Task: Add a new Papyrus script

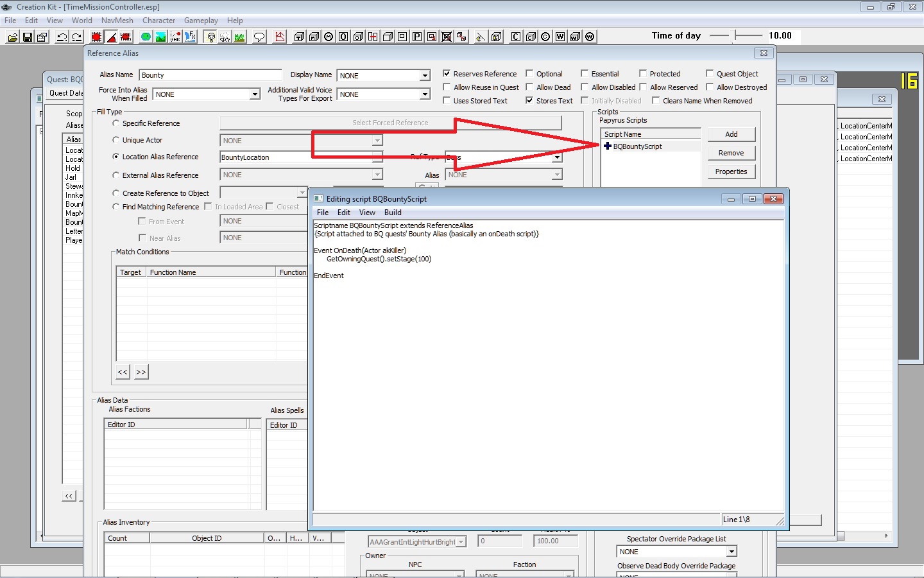Action: (x=731, y=134)
